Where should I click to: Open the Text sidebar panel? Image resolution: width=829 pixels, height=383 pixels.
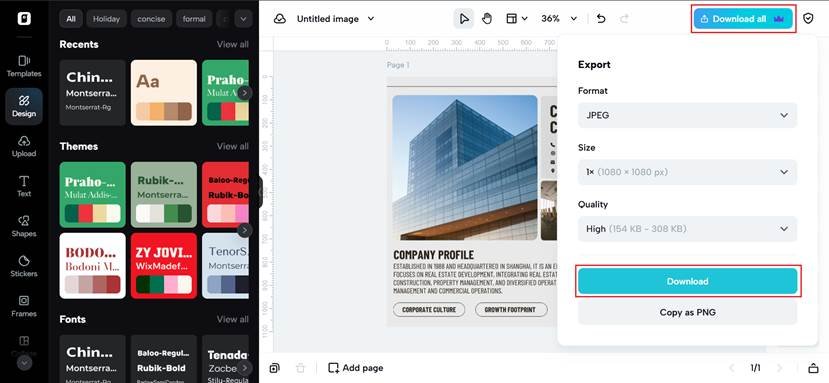coord(24,187)
